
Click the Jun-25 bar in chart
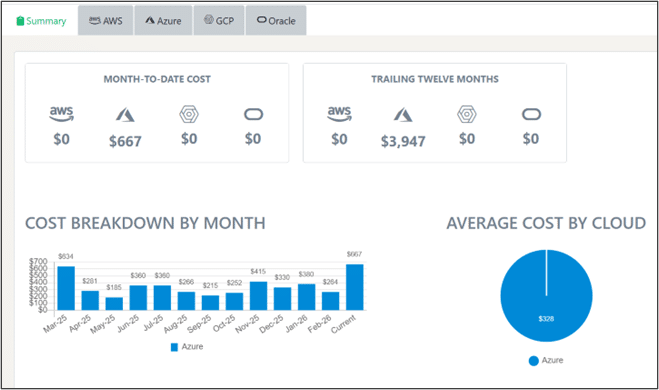click(138, 298)
